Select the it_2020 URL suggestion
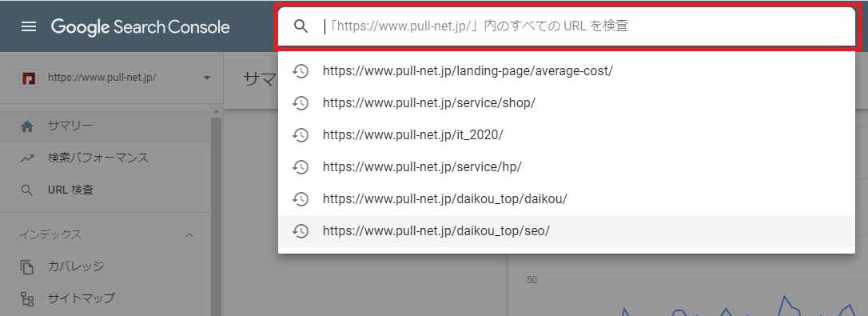This screenshot has width=868, height=316. 567,135
